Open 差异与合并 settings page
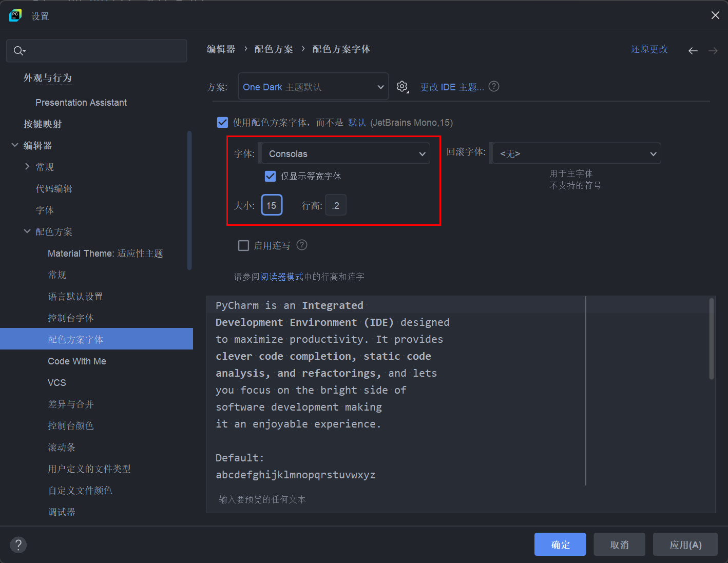The width and height of the screenshot is (728, 563). tap(71, 404)
